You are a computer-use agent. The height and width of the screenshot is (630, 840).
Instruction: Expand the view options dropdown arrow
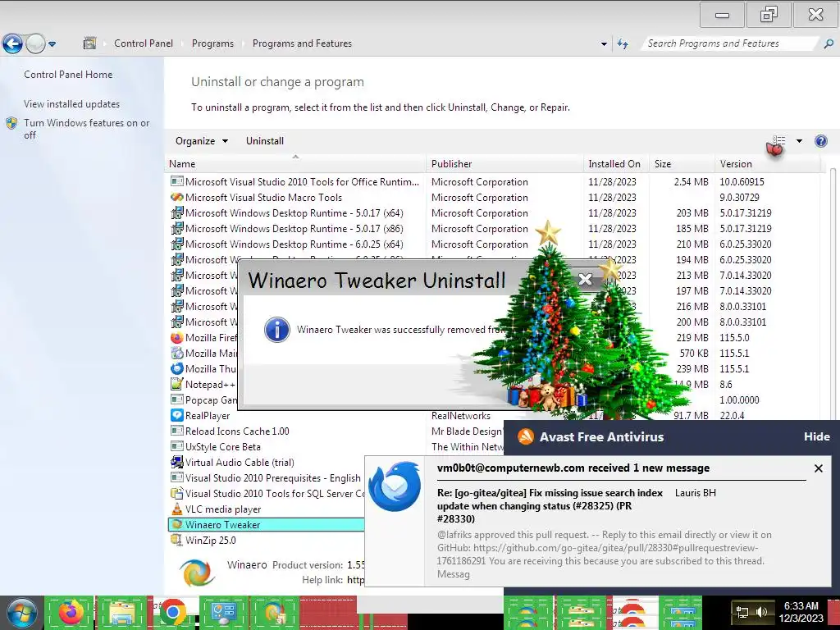point(799,141)
